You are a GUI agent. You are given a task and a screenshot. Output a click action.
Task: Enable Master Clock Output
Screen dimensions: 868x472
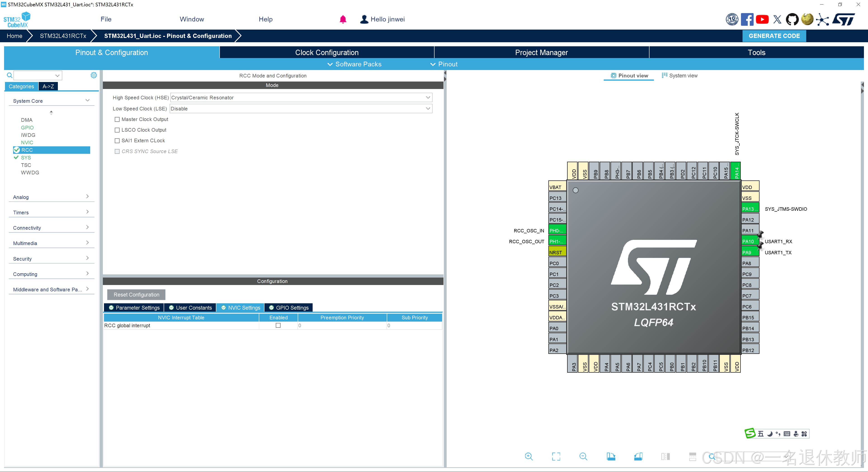(x=117, y=119)
